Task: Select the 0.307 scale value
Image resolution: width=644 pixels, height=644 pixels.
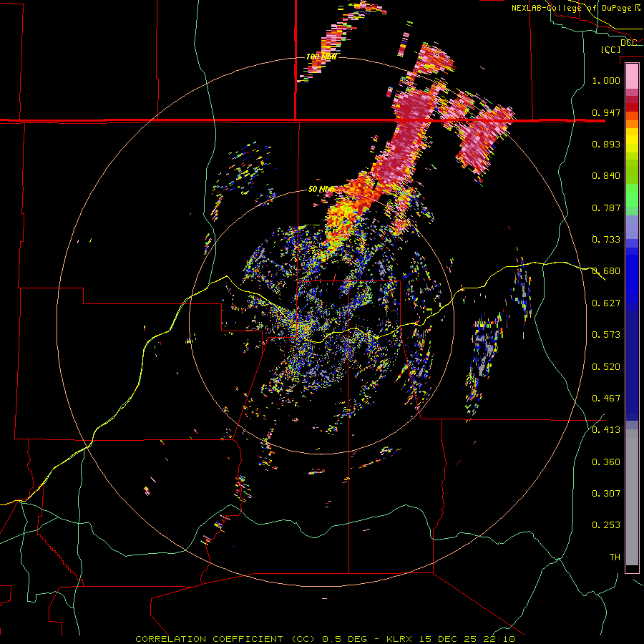Action: tap(606, 494)
